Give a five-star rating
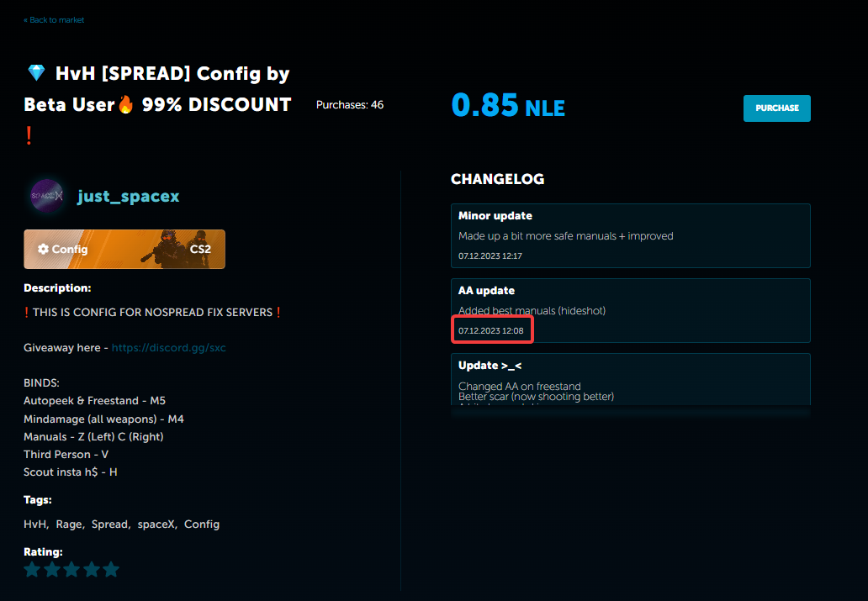Viewport: 868px width, 601px height. (x=110, y=570)
